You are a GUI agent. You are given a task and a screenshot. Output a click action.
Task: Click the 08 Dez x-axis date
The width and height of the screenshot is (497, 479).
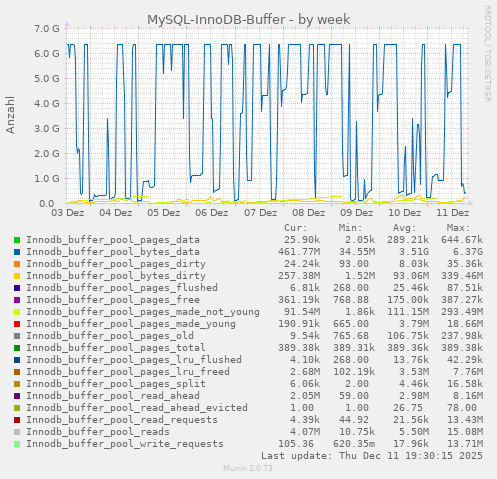click(x=309, y=213)
